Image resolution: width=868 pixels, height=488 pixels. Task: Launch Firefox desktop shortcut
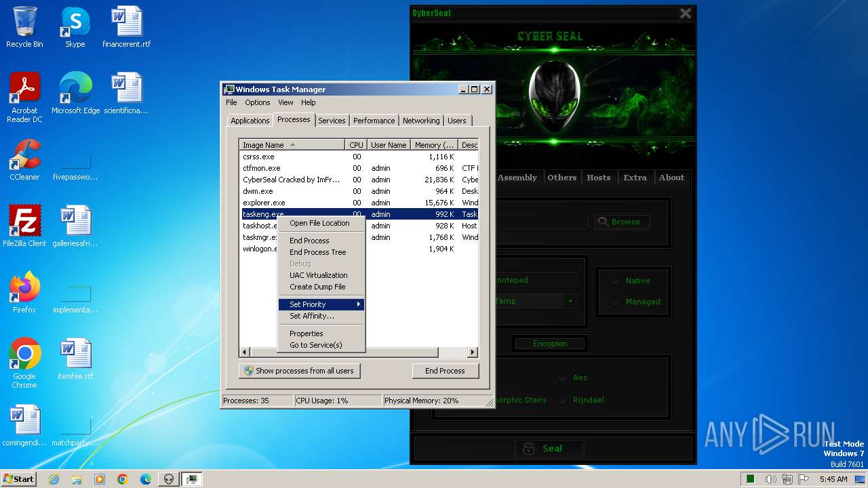(x=24, y=293)
